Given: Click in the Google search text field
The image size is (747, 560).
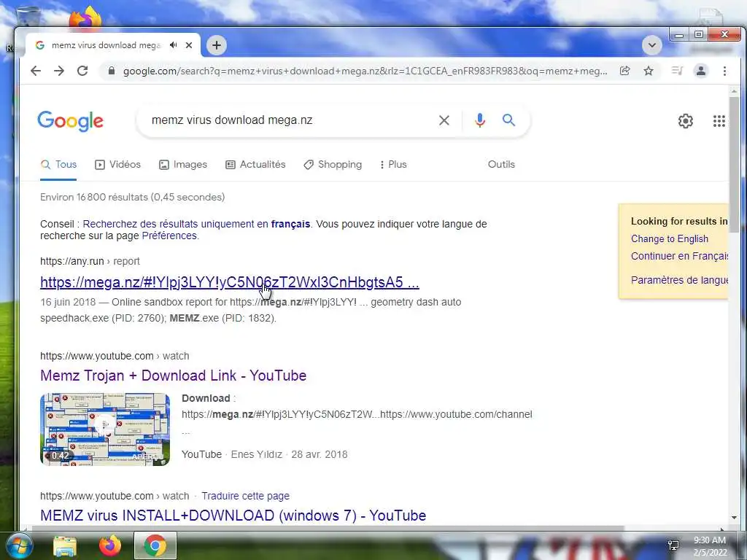Looking at the screenshot, I should [x=290, y=120].
